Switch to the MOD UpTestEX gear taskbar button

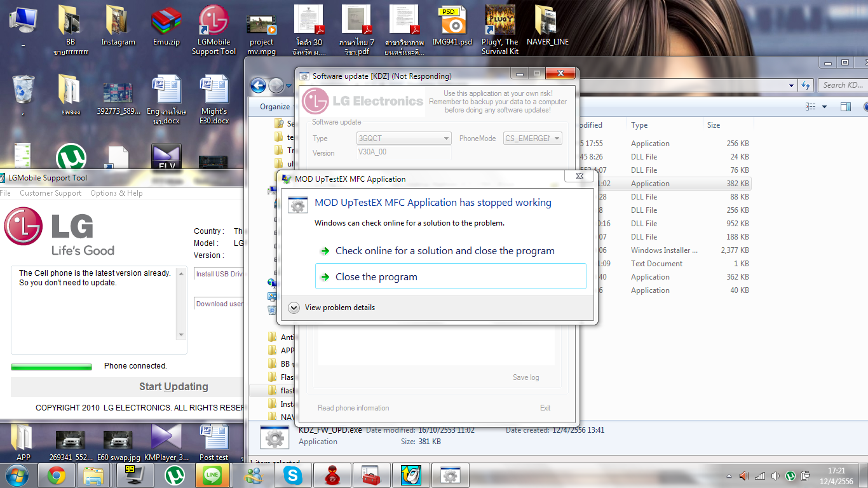451,475
